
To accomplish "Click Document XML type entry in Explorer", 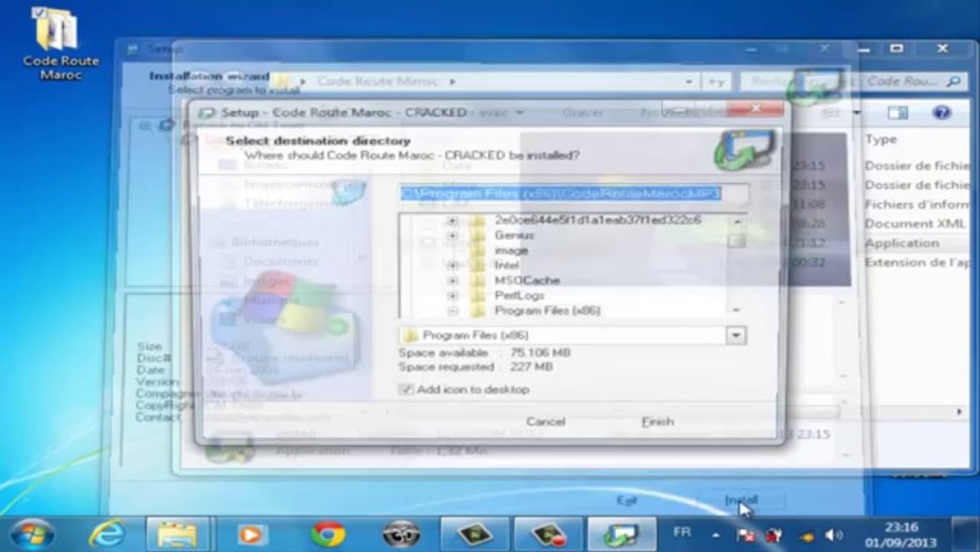I will 915,224.
